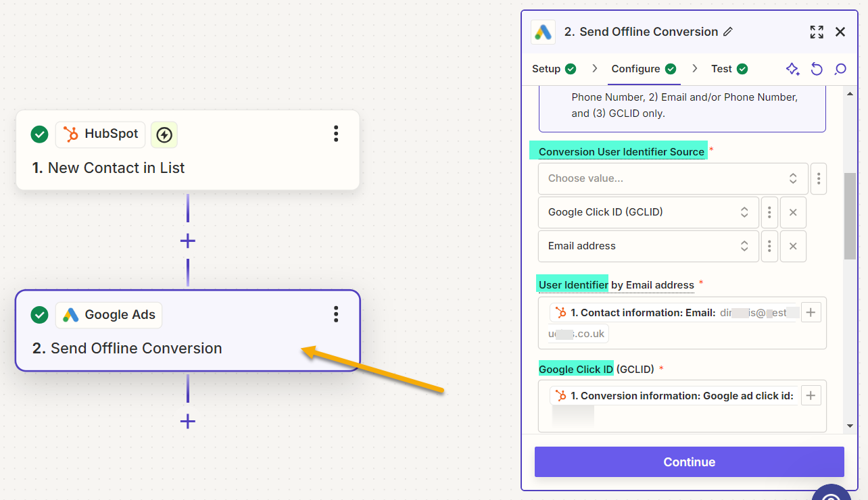Viewport: 868px width, 500px height.
Task: Open options menu beside Choose value dropdown
Action: (819, 179)
